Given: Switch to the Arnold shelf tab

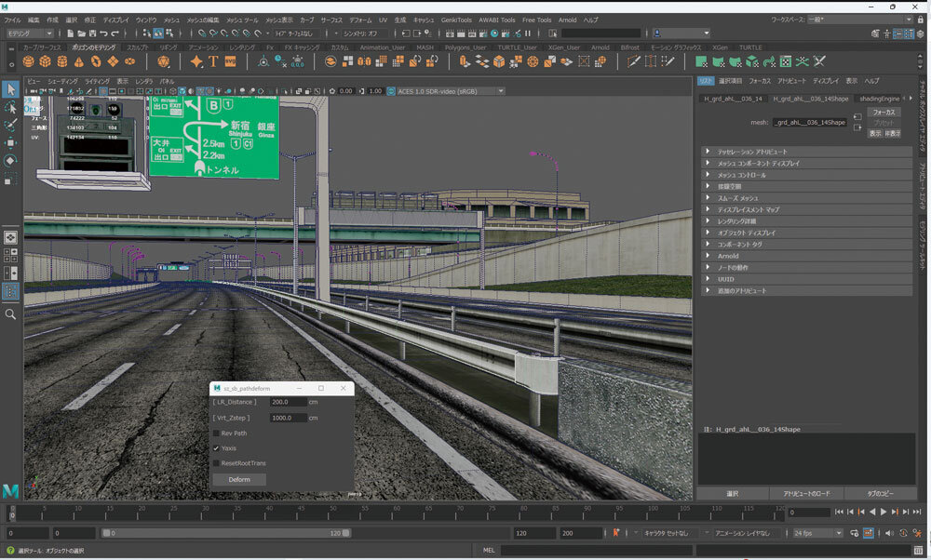Looking at the screenshot, I should click(600, 47).
